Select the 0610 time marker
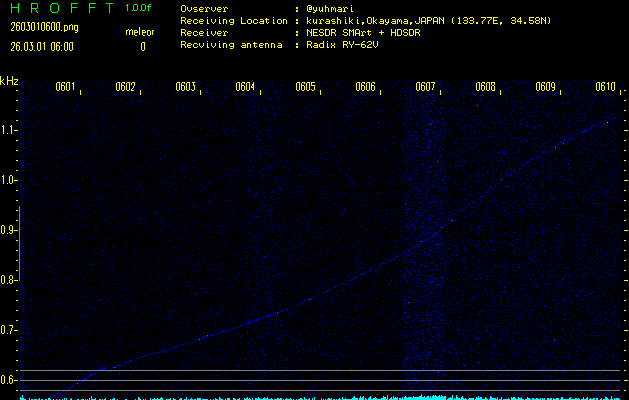Viewport: 629px width, 400px height. coord(605,87)
